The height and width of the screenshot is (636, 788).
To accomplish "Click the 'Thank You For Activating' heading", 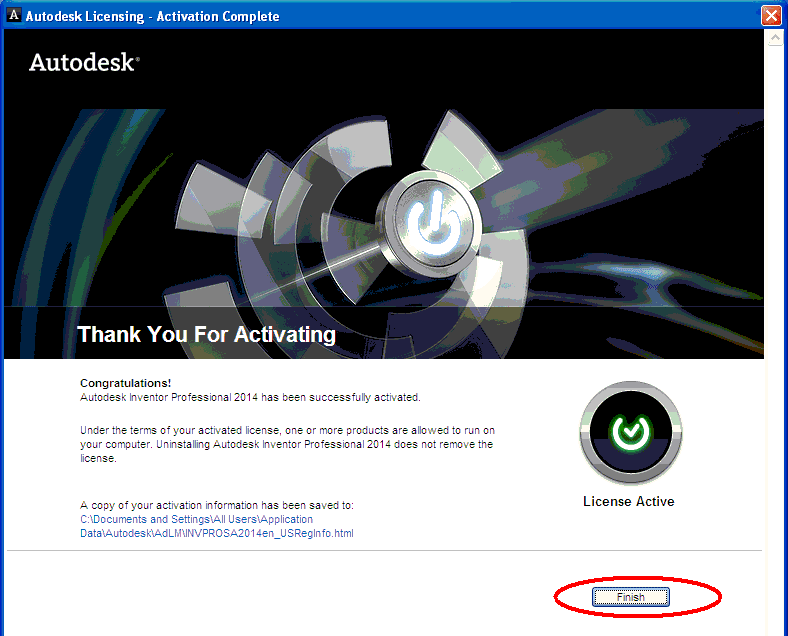I will tap(206, 334).
